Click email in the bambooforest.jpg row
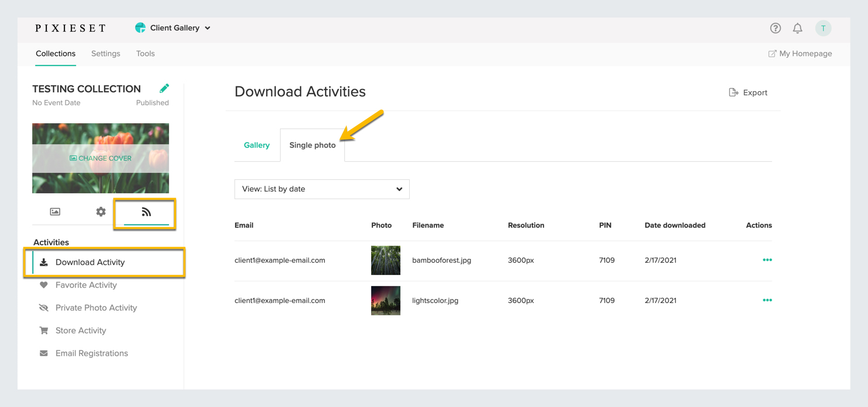This screenshot has height=407, width=868. coord(280,260)
